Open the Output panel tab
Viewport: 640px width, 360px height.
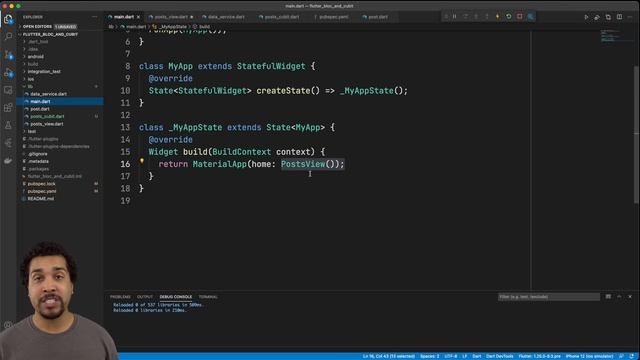tap(145, 297)
